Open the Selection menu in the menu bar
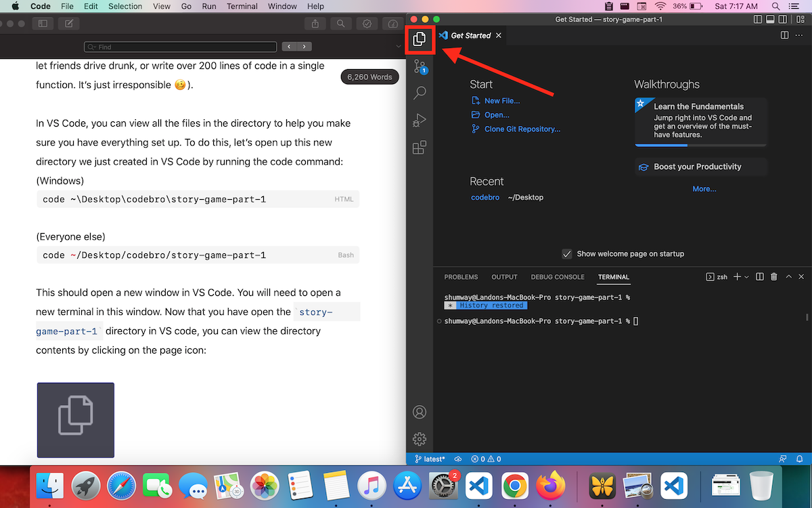The width and height of the screenshot is (812, 508). (x=126, y=6)
